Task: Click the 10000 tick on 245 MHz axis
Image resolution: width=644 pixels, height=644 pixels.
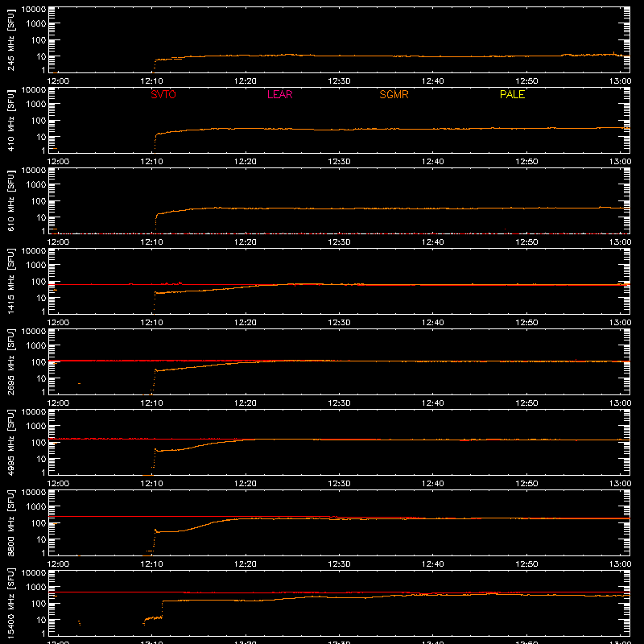Action: (34, 10)
